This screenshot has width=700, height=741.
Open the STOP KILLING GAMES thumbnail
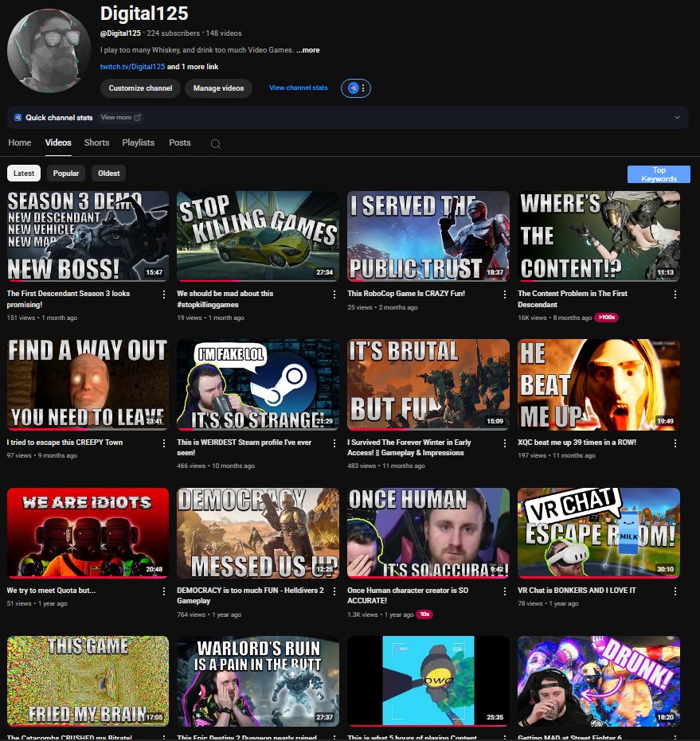[x=258, y=236]
